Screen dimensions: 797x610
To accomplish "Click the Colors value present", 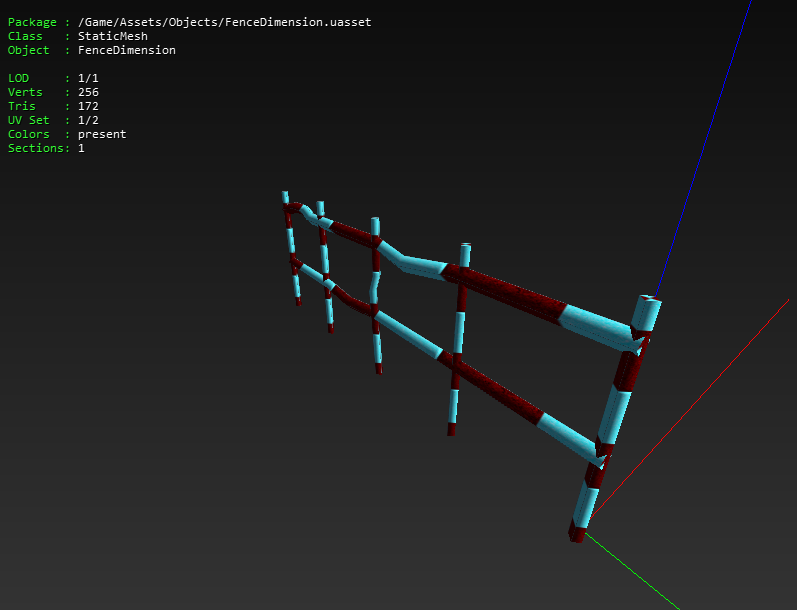I will click(x=102, y=134).
